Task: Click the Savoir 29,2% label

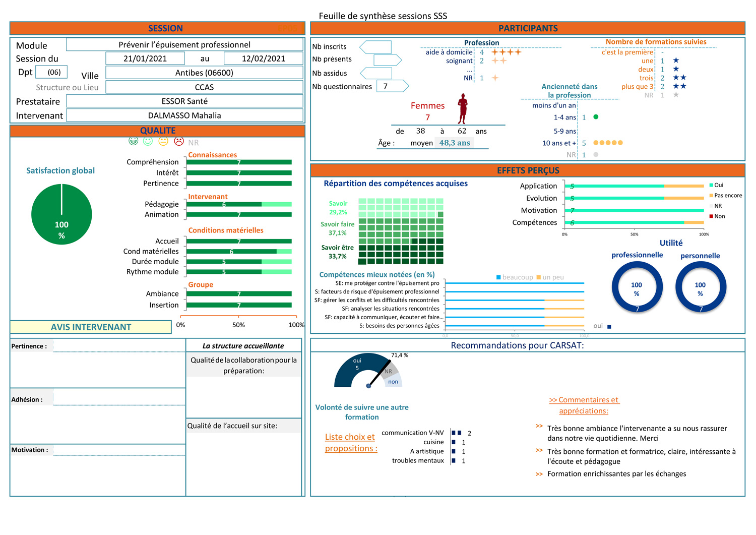Action: pos(338,208)
